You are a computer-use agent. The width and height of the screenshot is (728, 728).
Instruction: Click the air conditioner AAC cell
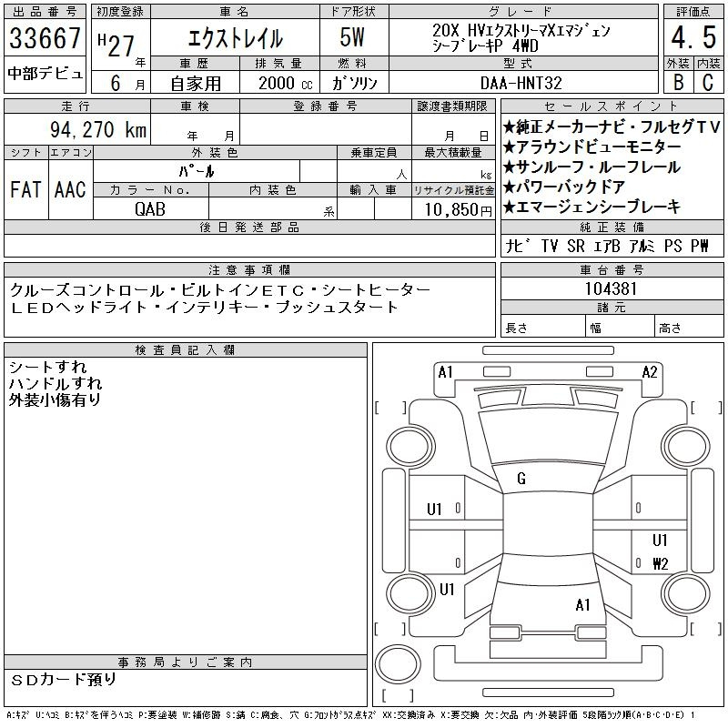pos(71,190)
